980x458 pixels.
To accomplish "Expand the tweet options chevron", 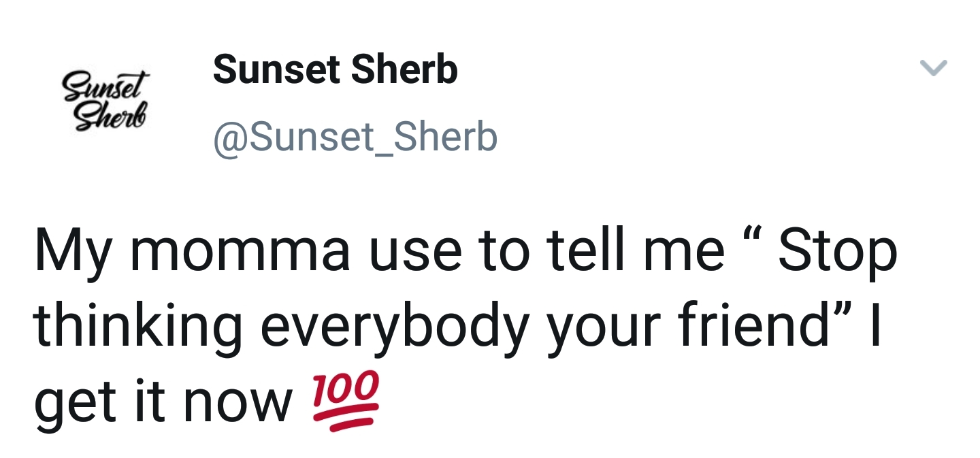I will pyautogui.click(x=933, y=67).
